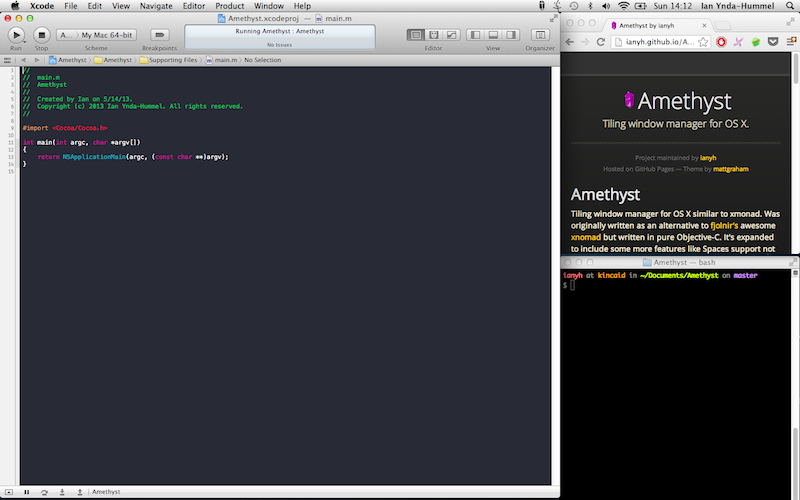This screenshot has height=500, width=800.
Task: Click the volume icon in the menu bar
Action: click(x=606, y=6)
